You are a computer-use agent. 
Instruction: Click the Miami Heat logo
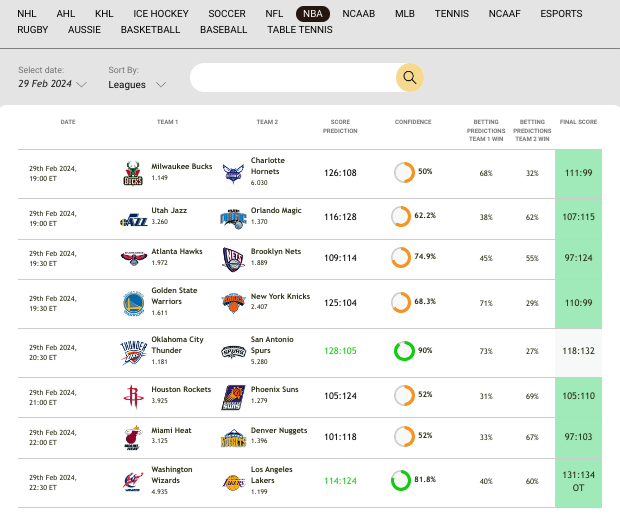[x=133, y=438]
